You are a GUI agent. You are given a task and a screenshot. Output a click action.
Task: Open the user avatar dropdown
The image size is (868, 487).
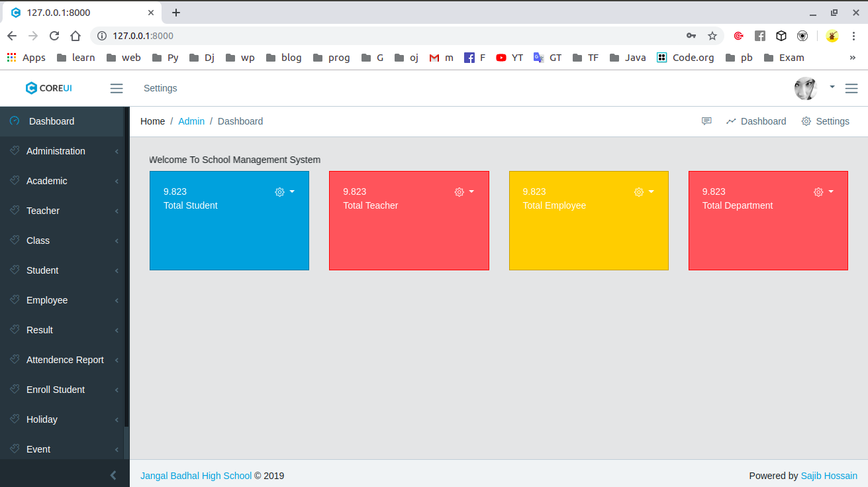pyautogui.click(x=805, y=87)
